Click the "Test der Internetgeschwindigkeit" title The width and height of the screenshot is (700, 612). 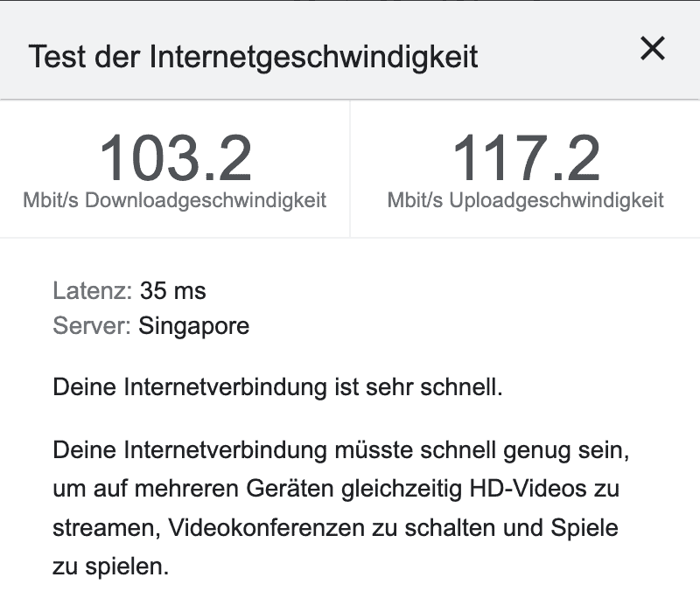click(x=253, y=57)
